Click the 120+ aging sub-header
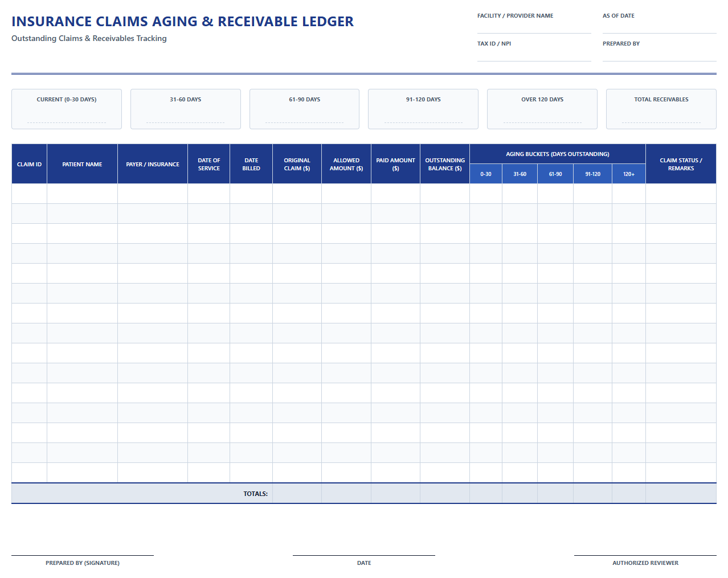Image resolution: width=728 pixels, height=578 pixels. [x=629, y=174]
